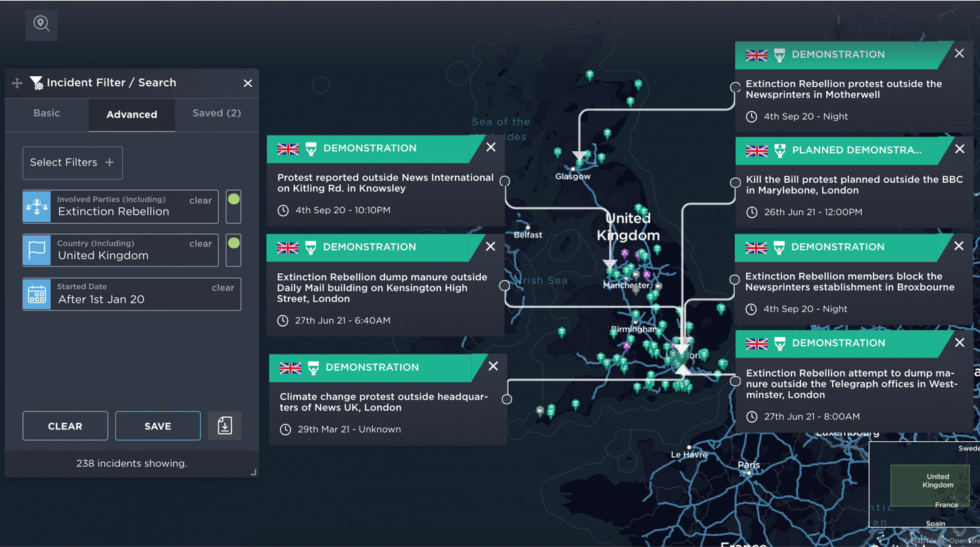Switch to the Basic tab

click(x=47, y=113)
